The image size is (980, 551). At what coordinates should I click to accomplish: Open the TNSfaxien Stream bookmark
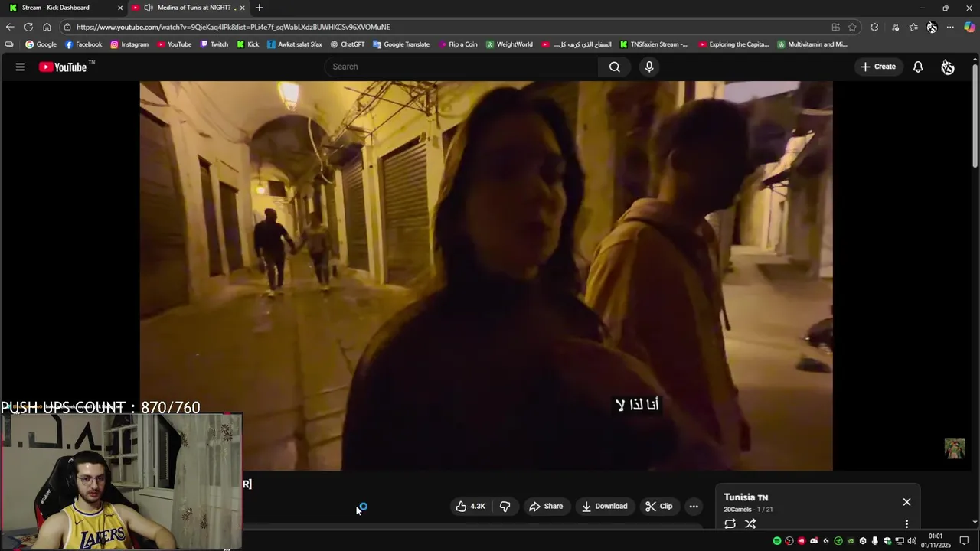[x=654, y=44]
